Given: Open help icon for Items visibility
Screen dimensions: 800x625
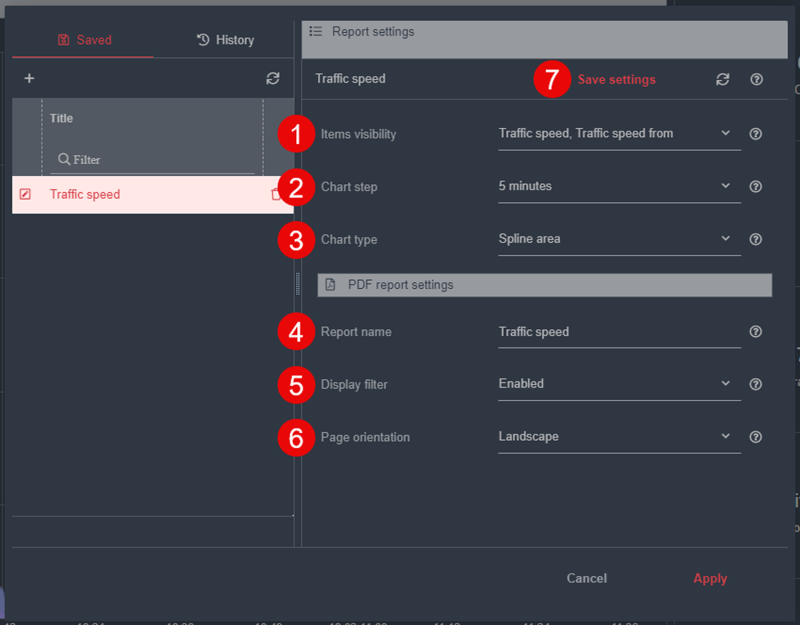Looking at the screenshot, I should 756,134.
